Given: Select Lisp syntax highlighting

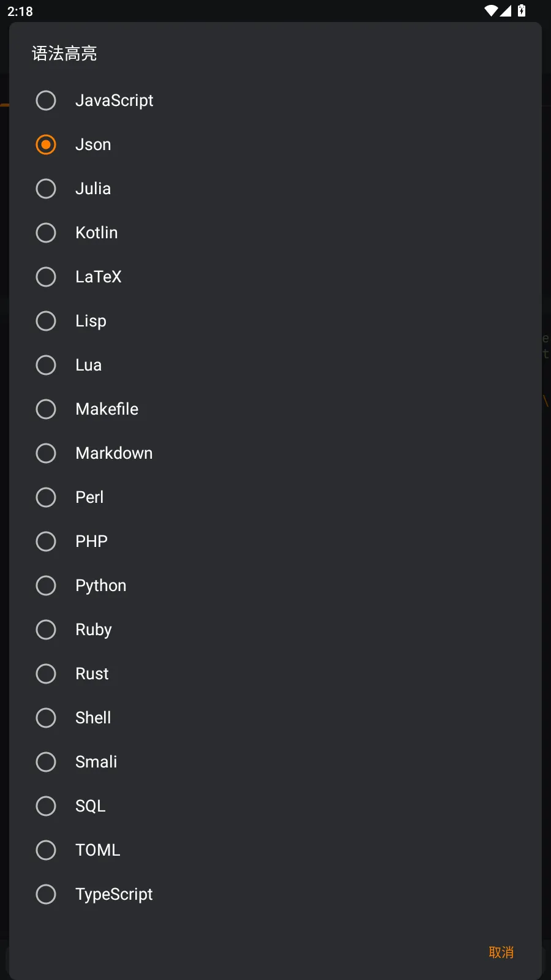Looking at the screenshot, I should [x=46, y=321].
